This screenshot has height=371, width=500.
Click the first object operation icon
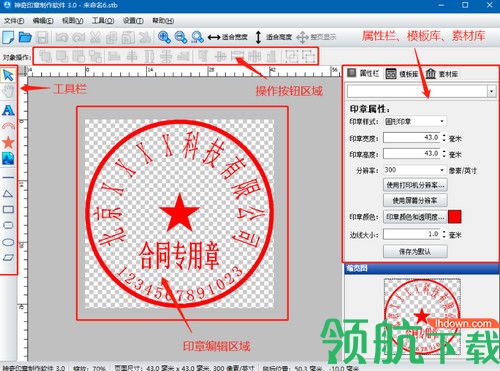tap(45, 56)
